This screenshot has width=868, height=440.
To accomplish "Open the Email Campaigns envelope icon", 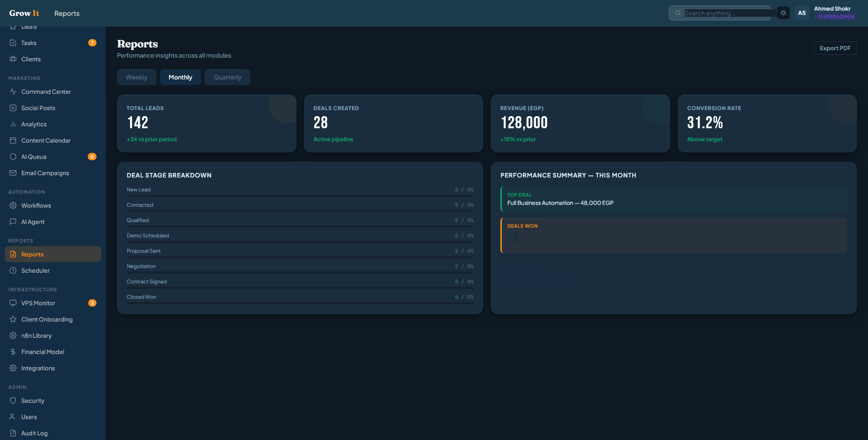I will click(13, 173).
